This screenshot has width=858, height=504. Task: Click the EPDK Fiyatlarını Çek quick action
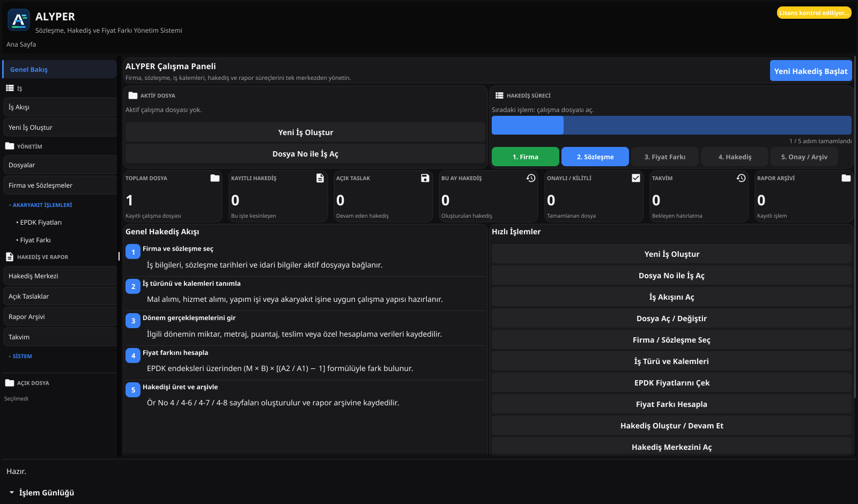point(671,383)
